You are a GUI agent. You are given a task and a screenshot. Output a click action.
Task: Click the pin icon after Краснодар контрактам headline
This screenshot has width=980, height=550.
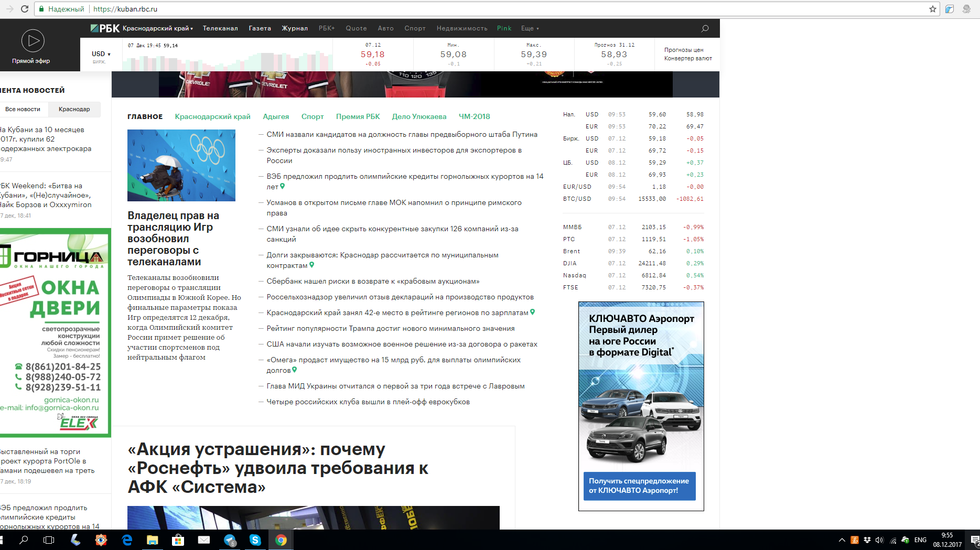tap(312, 265)
